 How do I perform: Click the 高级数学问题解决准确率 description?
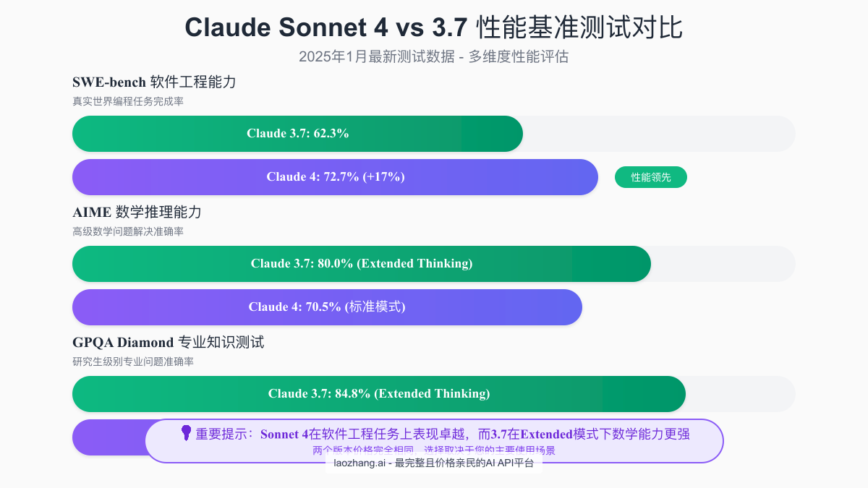coord(128,231)
